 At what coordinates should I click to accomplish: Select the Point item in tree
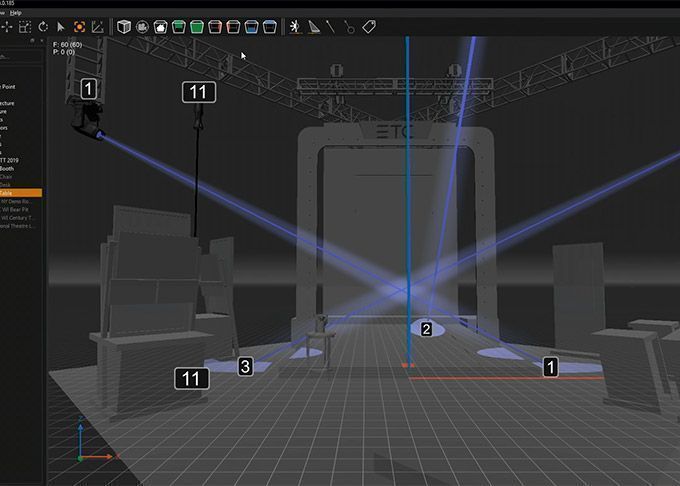pyautogui.click(x=8, y=87)
